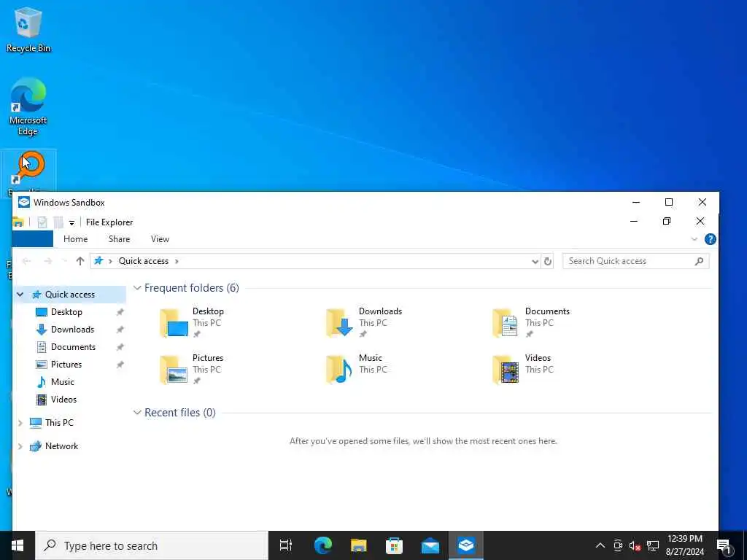Expand Network tree node

pyautogui.click(x=20, y=446)
